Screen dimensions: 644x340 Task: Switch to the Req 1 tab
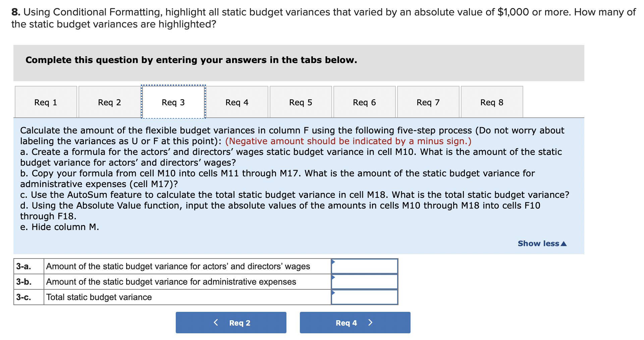click(45, 102)
